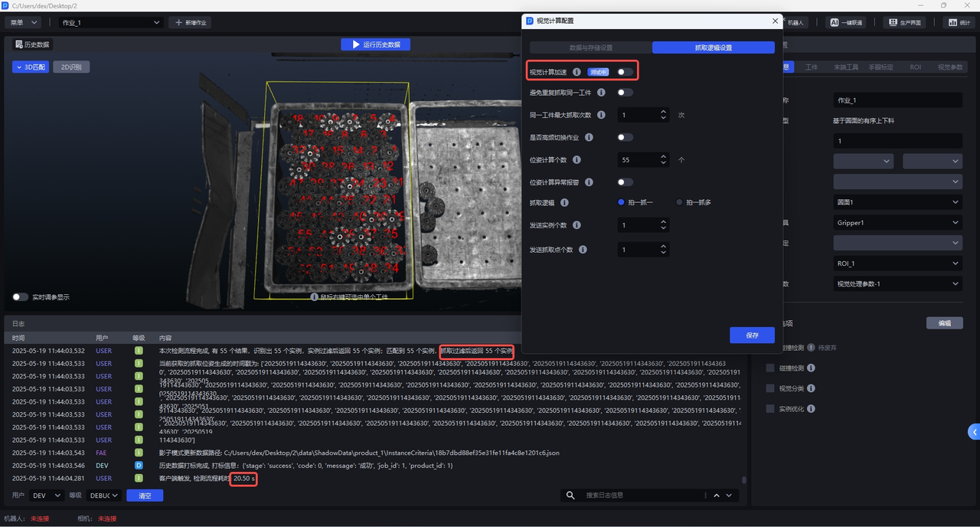980x527 pixels.
Task: Switch to the 2D识别 tab
Action: 71,67
